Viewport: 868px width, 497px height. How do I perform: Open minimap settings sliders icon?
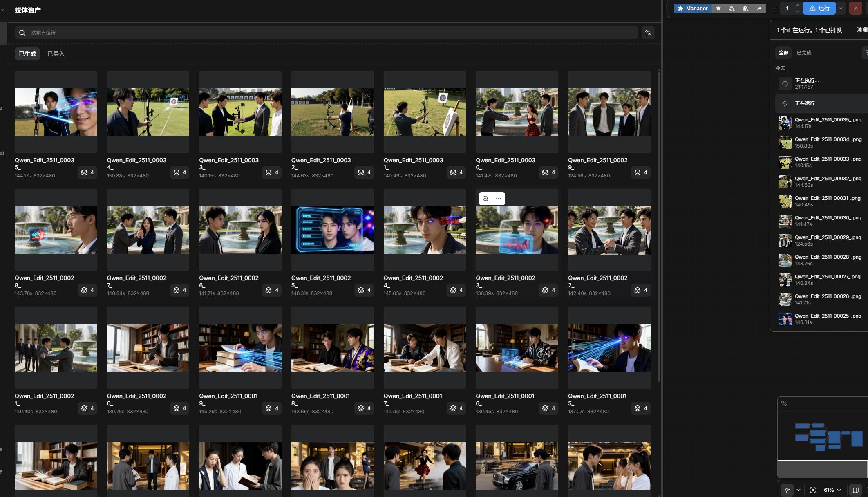pos(784,403)
